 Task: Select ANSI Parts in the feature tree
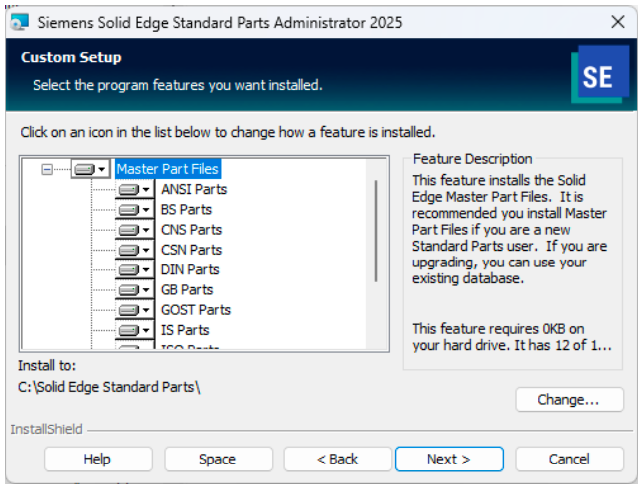click(194, 189)
